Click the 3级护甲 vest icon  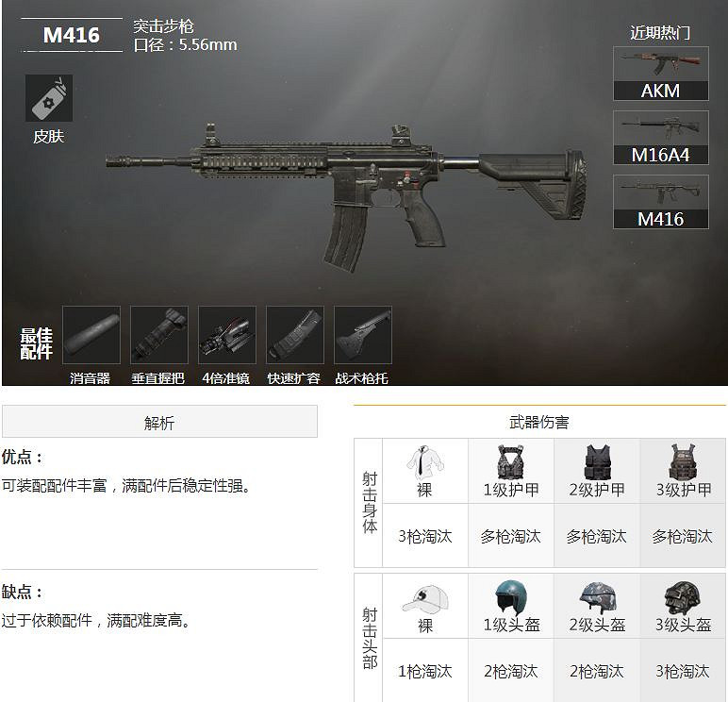click(x=683, y=461)
